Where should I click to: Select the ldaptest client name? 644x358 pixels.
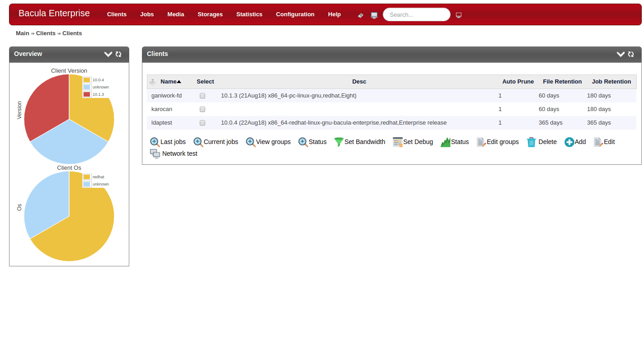click(x=162, y=123)
